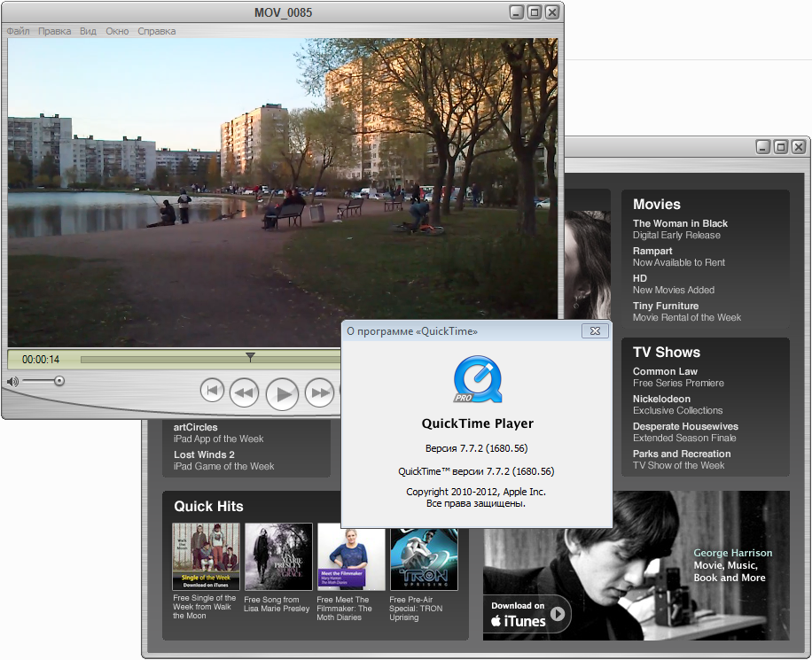Click the timeline track after the playhead
This screenshot has width=812, height=660.
click(x=298, y=360)
